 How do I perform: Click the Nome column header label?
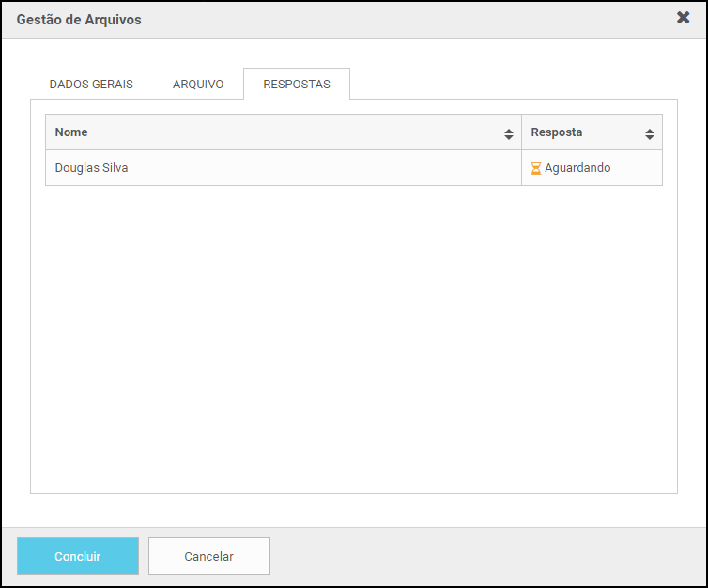(x=71, y=132)
